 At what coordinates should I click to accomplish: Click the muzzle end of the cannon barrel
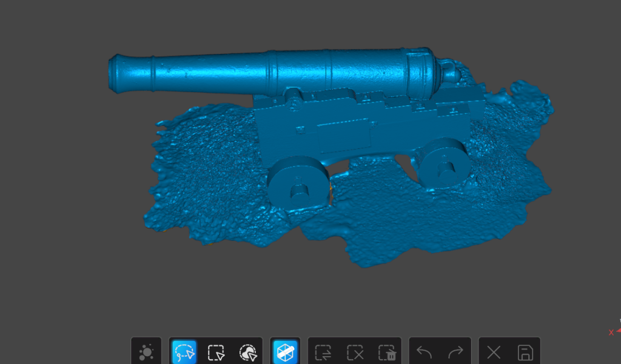(x=115, y=74)
